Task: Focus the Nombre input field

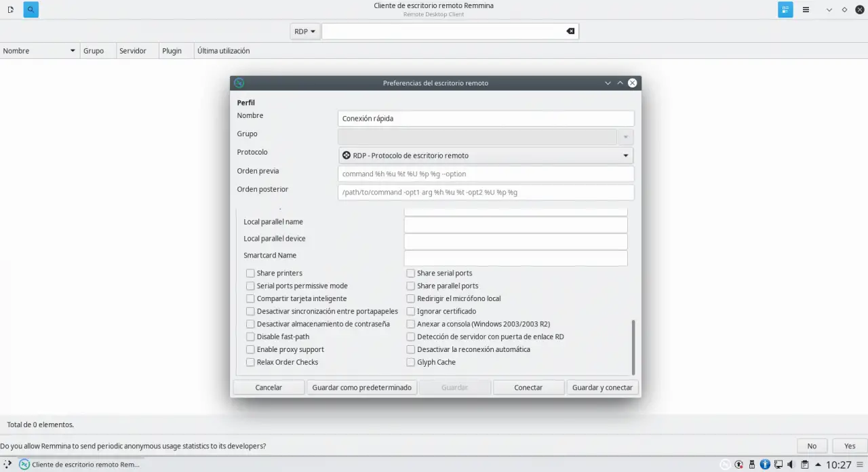Action: 486,118
